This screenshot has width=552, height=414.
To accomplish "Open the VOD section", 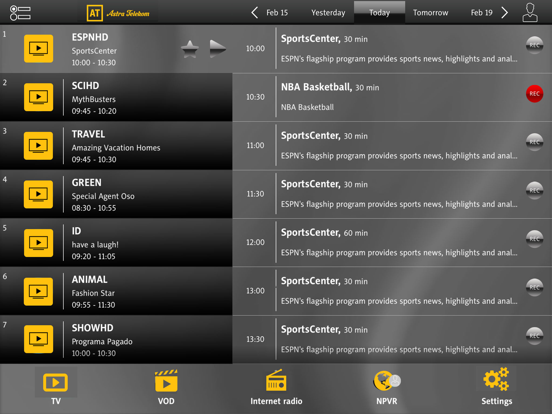I will 166,387.
